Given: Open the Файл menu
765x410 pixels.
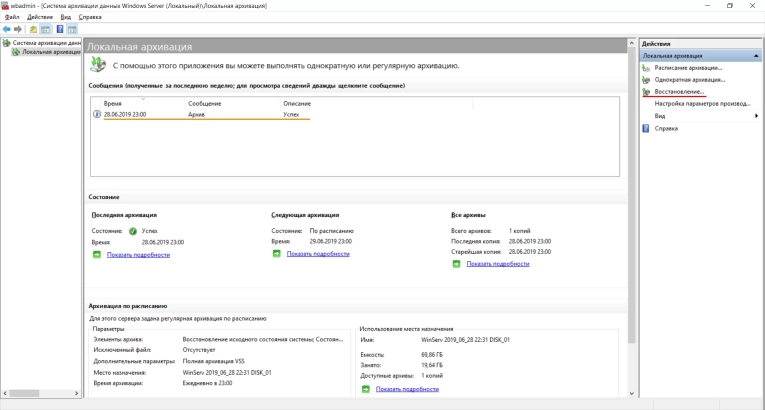Looking at the screenshot, I should (x=12, y=17).
